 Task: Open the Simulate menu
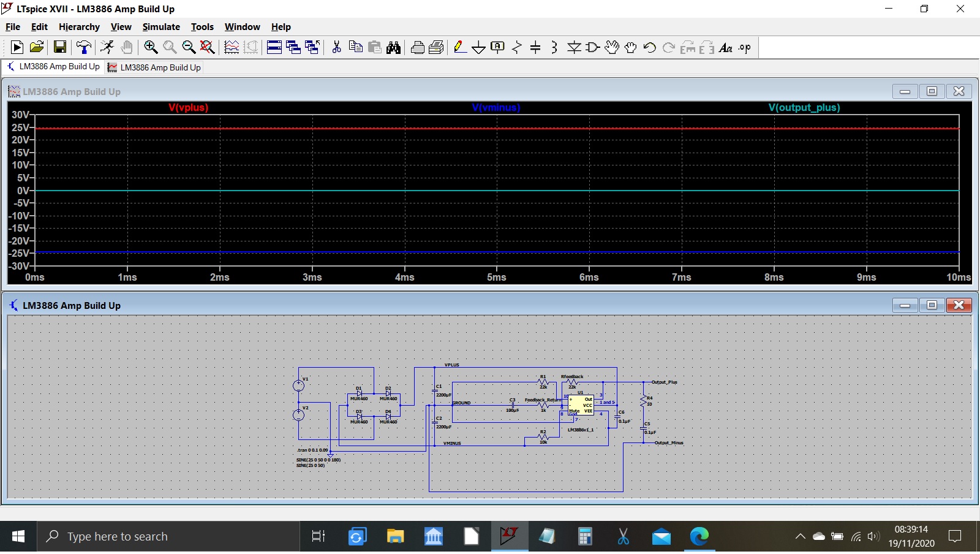(161, 27)
